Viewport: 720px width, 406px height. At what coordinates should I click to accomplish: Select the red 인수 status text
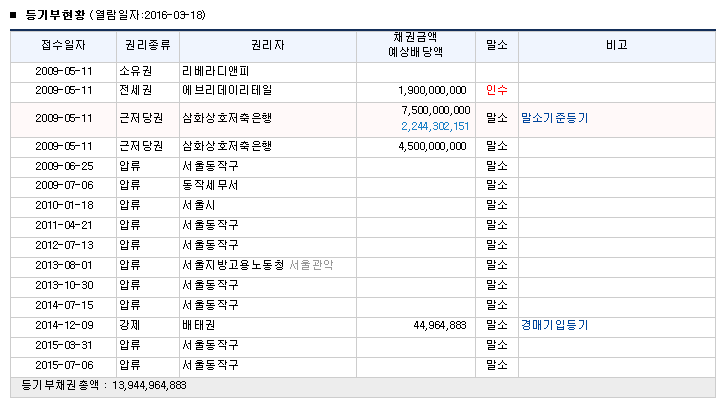pyautogui.click(x=497, y=90)
